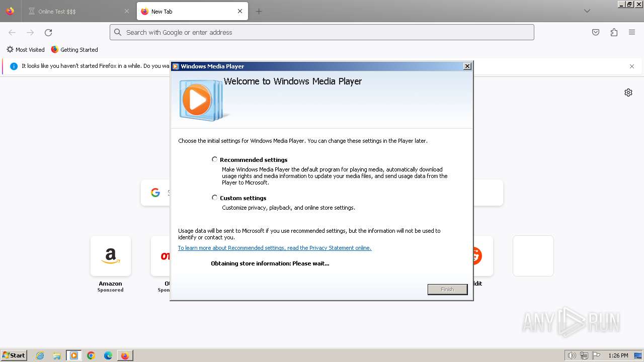Open the Extensions puzzle icon
This screenshot has height=362, width=644.
point(614,32)
